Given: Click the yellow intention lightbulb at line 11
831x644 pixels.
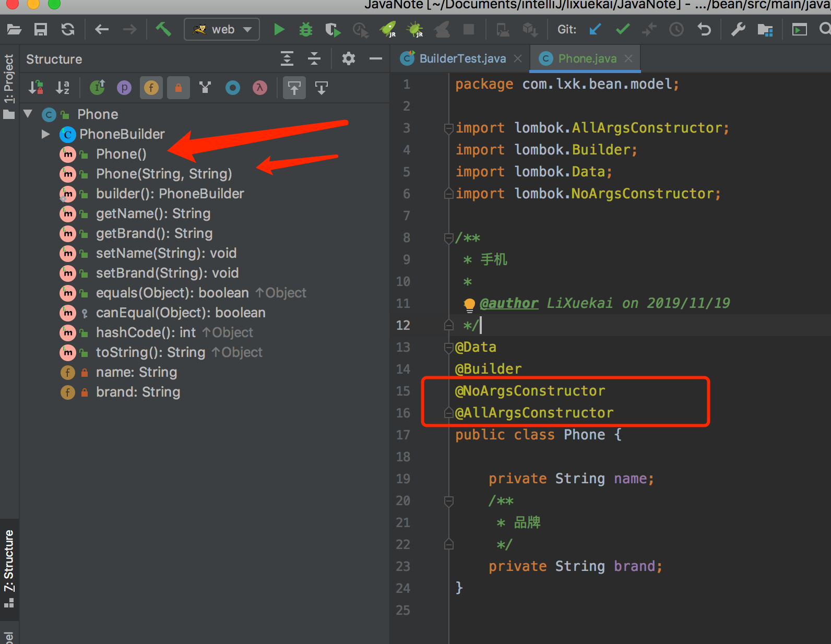Looking at the screenshot, I should 469,305.
